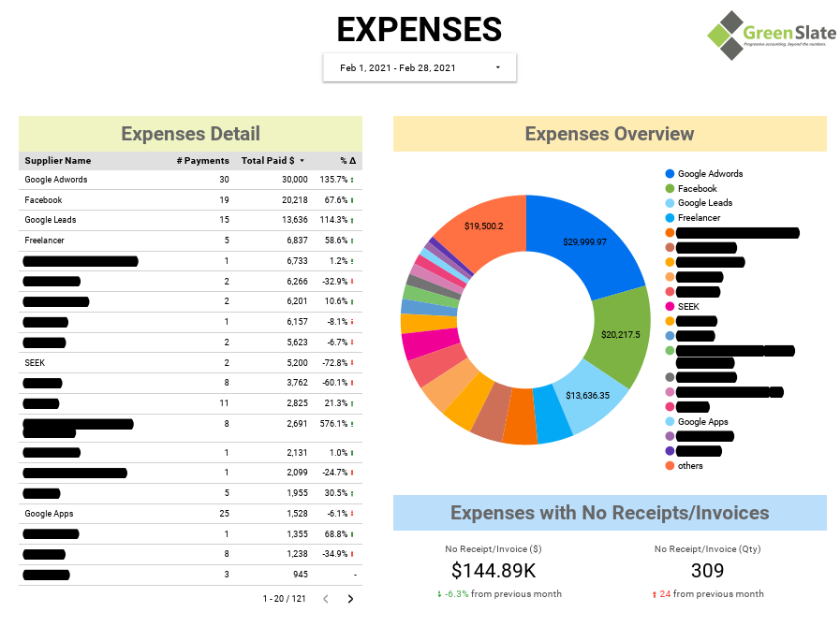Click the SEEK pink legend dot
The width and height of the screenshot is (840, 627).
click(670, 306)
